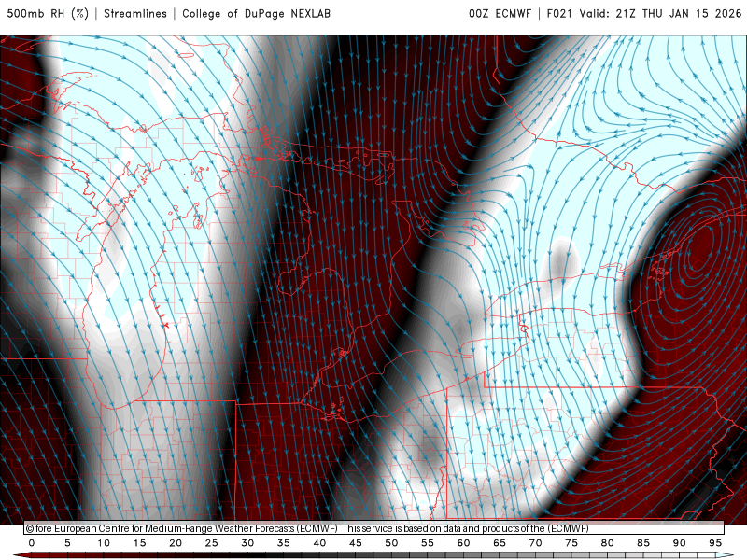This screenshot has height=560, width=747.
Task: Click colorbar label '35'
Action: (x=284, y=543)
